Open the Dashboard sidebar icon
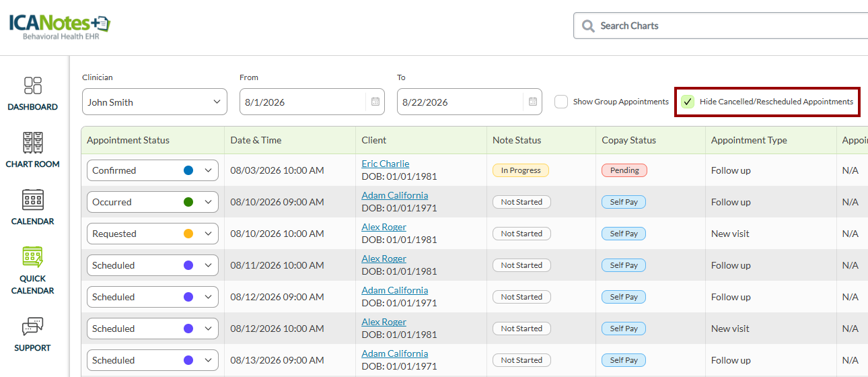The height and width of the screenshot is (377, 868). [33, 85]
